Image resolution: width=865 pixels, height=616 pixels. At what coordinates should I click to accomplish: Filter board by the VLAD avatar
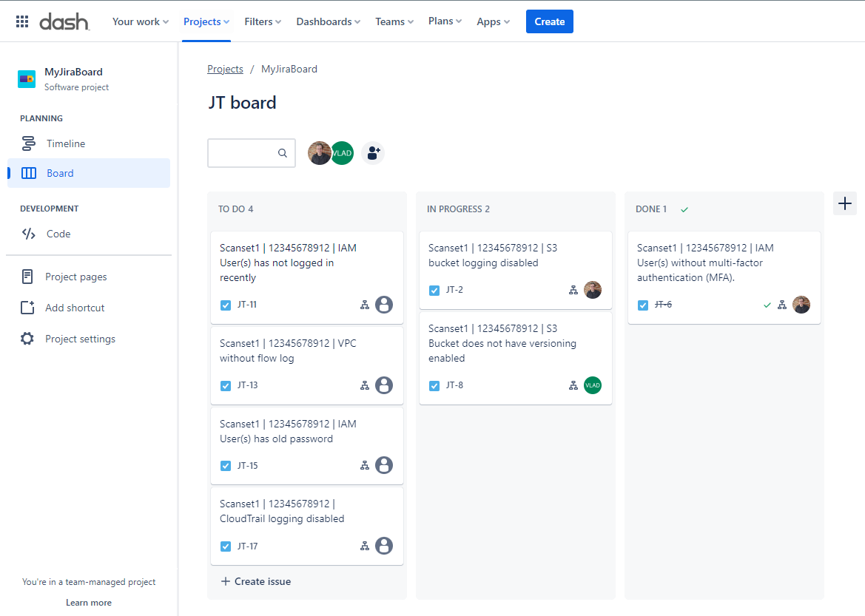[343, 153]
